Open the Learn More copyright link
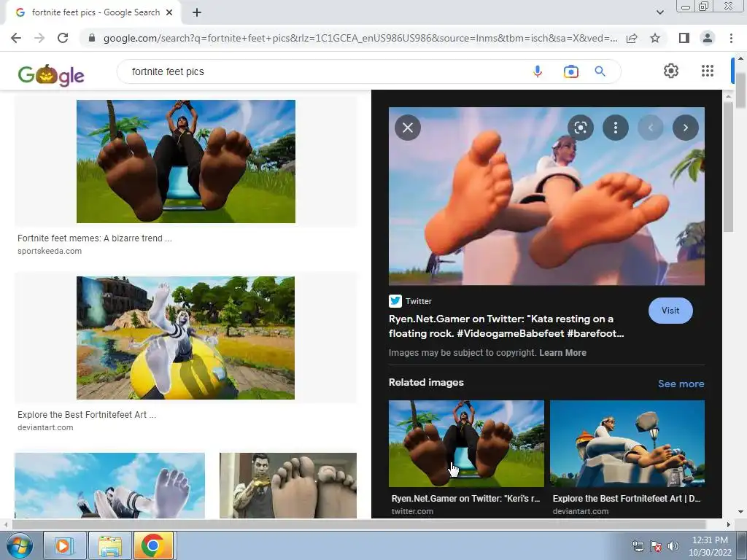This screenshot has height=560, width=747. click(562, 353)
